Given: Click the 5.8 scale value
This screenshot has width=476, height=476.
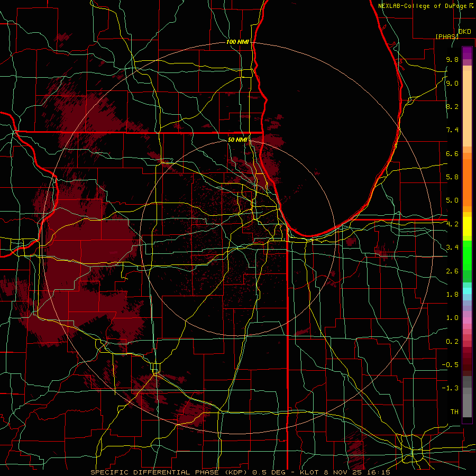Looking at the screenshot, I should point(452,177).
